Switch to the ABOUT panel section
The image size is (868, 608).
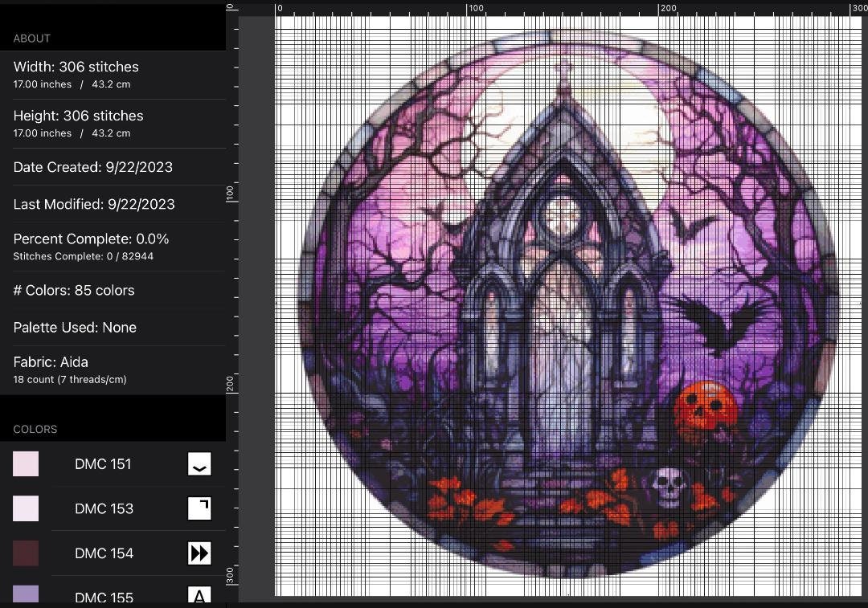point(31,38)
